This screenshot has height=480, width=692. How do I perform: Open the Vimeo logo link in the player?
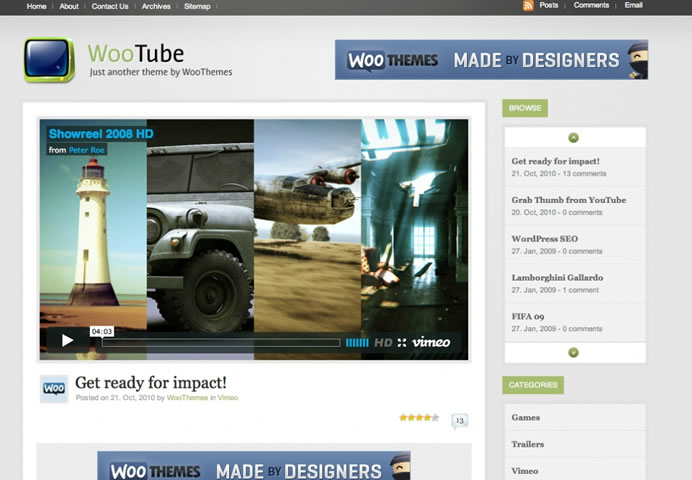pos(431,342)
